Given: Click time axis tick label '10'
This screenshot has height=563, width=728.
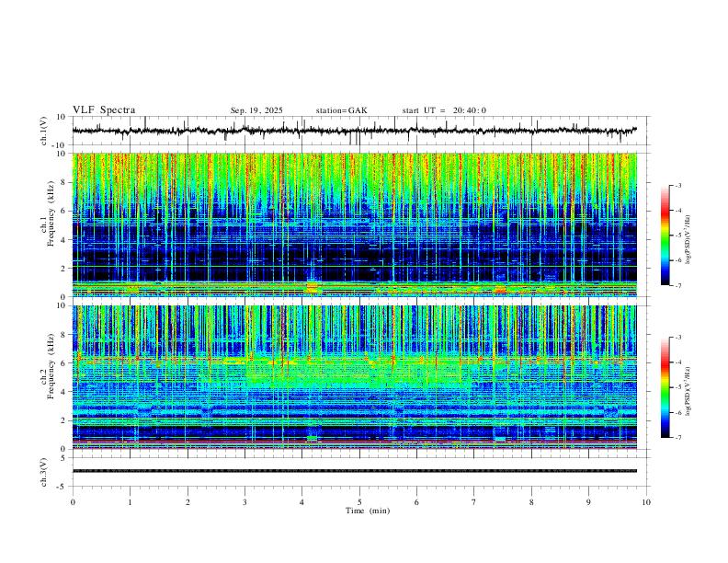Looking at the screenshot, I should click(646, 502).
